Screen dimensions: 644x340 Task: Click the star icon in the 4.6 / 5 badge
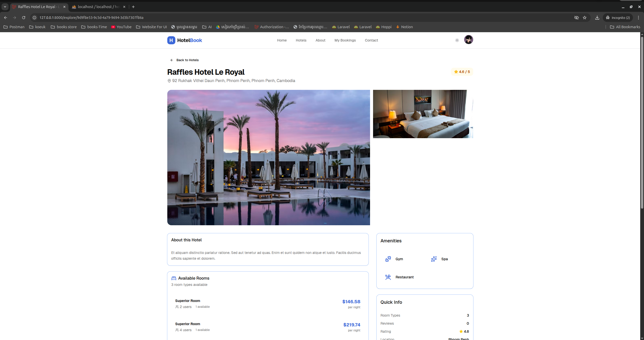(456, 72)
